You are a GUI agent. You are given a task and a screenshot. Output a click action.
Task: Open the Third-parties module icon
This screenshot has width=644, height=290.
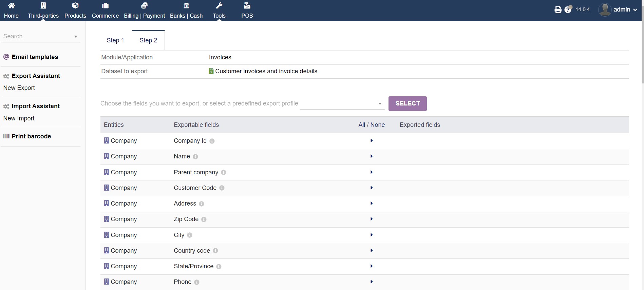tap(43, 6)
